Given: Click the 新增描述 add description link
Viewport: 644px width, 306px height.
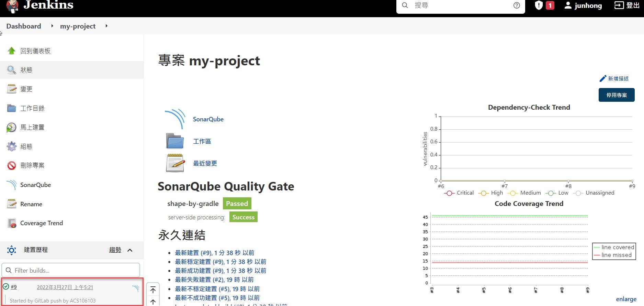Looking at the screenshot, I should tap(618, 79).
